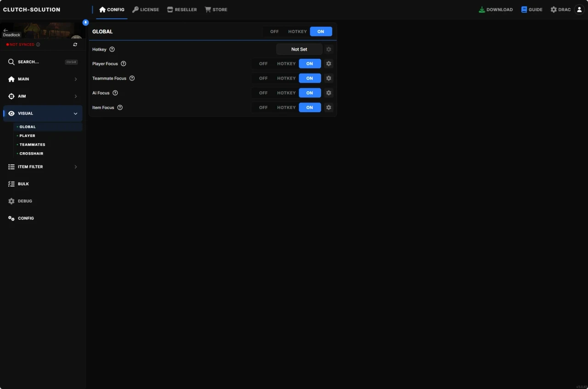Click the CONFIG double-gear icon in sidebar
The width and height of the screenshot is (588, 389).
point(11,218)
